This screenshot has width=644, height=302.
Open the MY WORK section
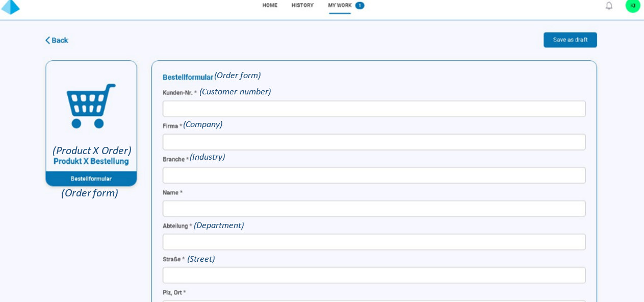pos(339,5)
